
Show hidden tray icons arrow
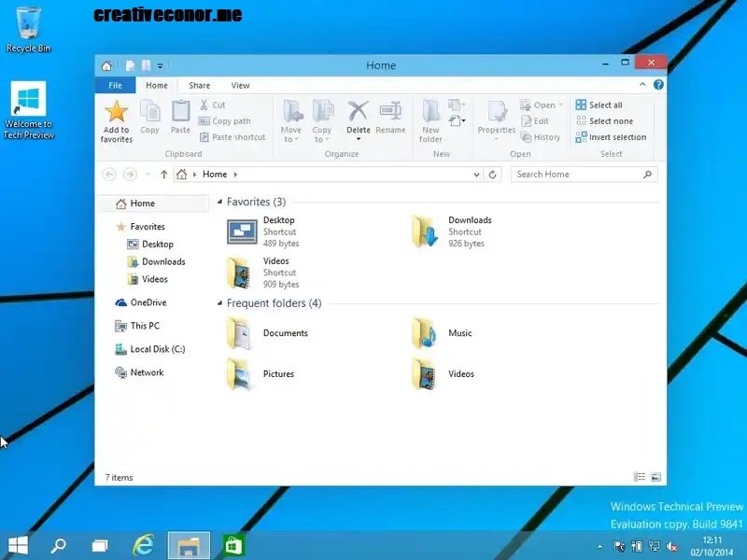(599, 546)
